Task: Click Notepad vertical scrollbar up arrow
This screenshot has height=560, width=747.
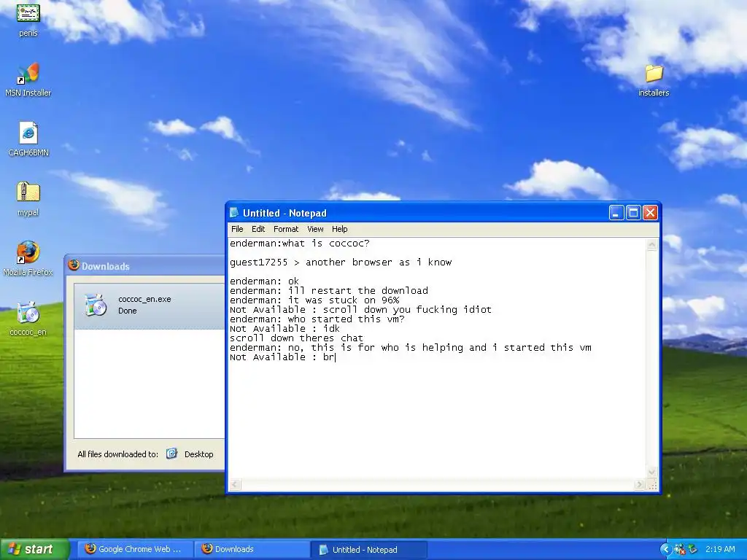Action: 651,245
